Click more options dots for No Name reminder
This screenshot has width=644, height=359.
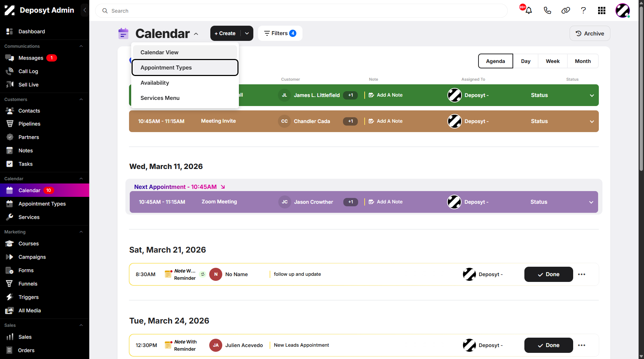(581, 274)
